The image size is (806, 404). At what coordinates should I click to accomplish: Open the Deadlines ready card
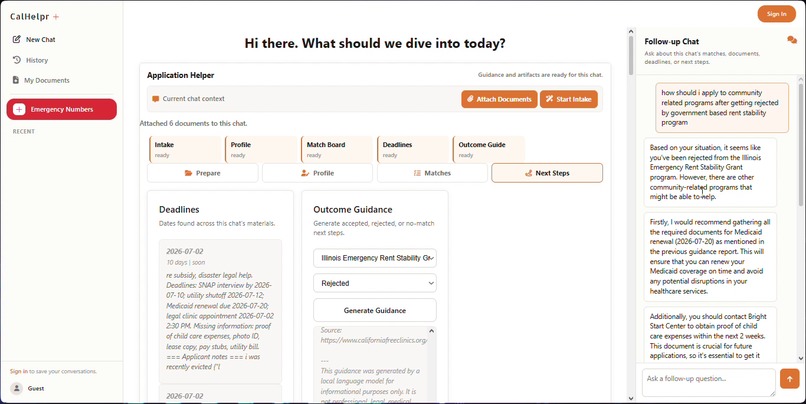(413, 150)
